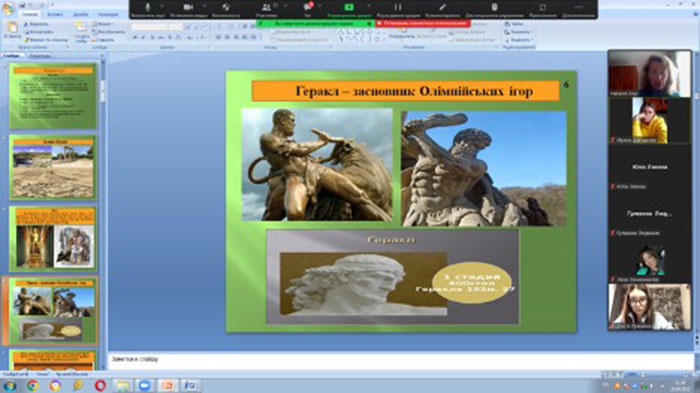
Task: Click the slide notes field
Action: pos(400,360)
